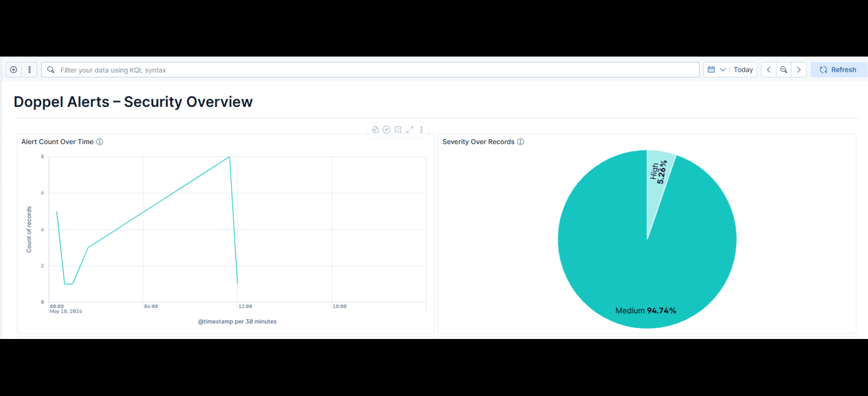Click the info icon next to Severity Over Records
Screen dimensions: 868x396
coord(520,142)
